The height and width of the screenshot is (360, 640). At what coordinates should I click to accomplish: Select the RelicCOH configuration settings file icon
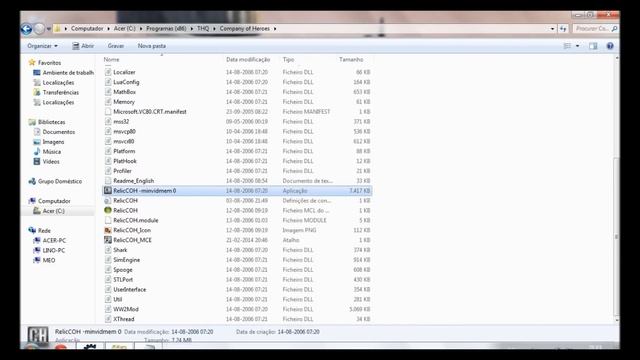[108, 200]
